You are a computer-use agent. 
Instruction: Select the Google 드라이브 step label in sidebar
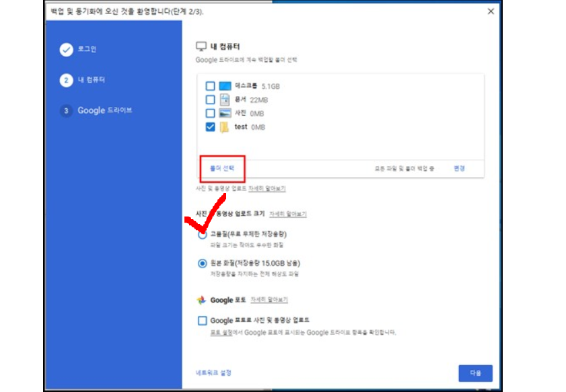(105, 110)
